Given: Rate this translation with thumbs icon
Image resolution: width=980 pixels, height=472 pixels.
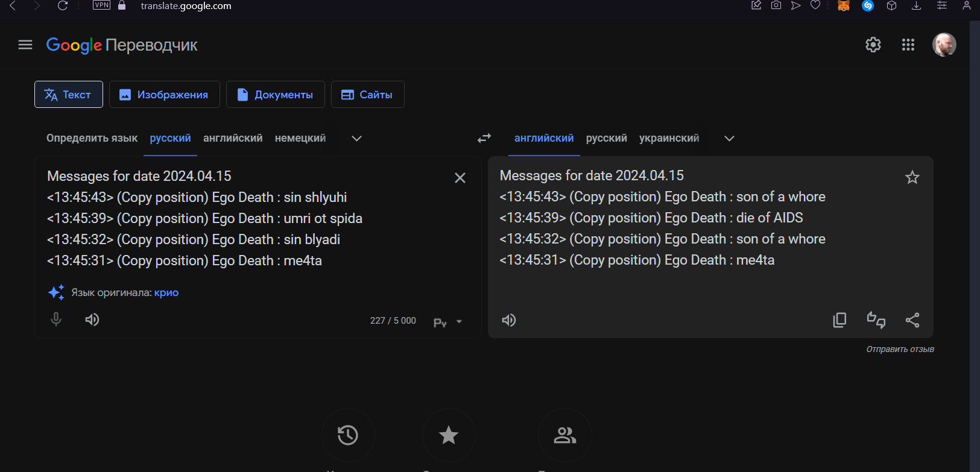Looking at the screenshot, I should coord(876,320).
